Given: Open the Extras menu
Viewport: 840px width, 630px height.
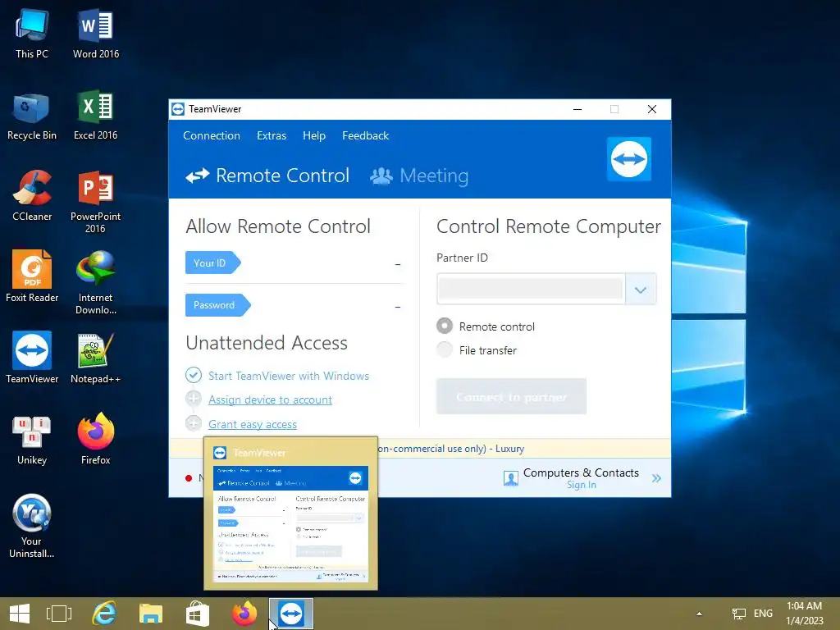Looking at the screenshot, I should [272, 135].
